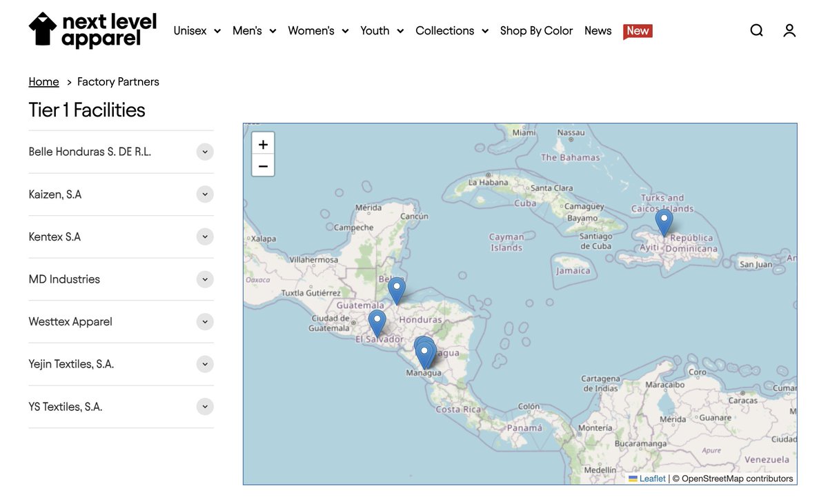The height and width of the screenshot is (504, 828).
Task: Click the Jamaica label on the map
Action: coord(573,271)
